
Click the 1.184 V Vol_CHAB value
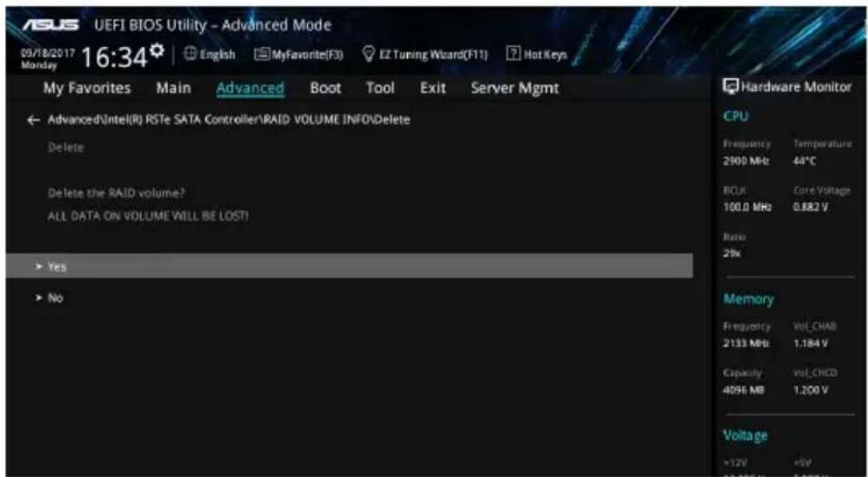pos(811,344)
